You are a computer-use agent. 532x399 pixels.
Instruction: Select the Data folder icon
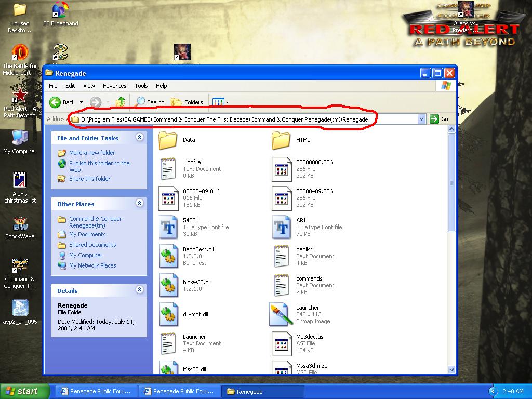(x=168, y=140)
